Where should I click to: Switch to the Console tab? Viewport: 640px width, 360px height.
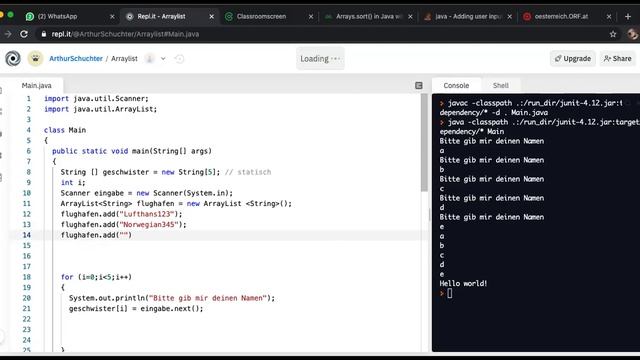click(456, 85)
